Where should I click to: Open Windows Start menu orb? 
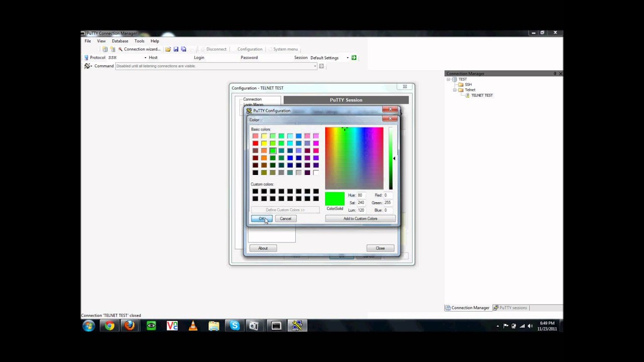[89, 326]
